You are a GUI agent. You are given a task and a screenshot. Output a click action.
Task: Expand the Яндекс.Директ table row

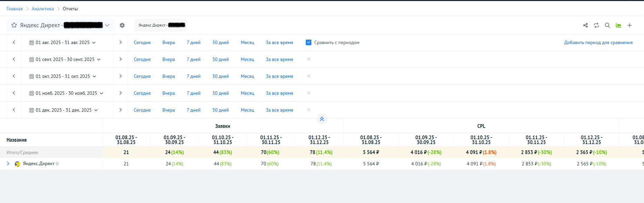8,164
